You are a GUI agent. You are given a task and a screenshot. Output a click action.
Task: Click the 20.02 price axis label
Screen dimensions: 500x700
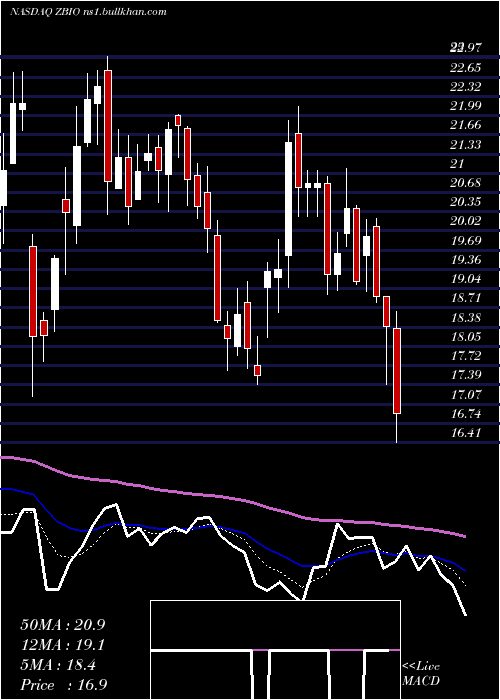tap(466, 221)
